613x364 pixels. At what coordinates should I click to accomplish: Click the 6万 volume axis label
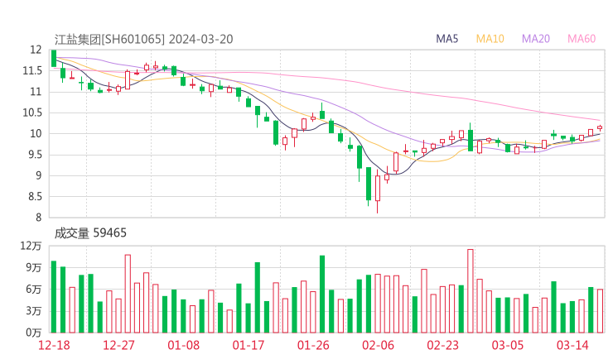point(34,290)
